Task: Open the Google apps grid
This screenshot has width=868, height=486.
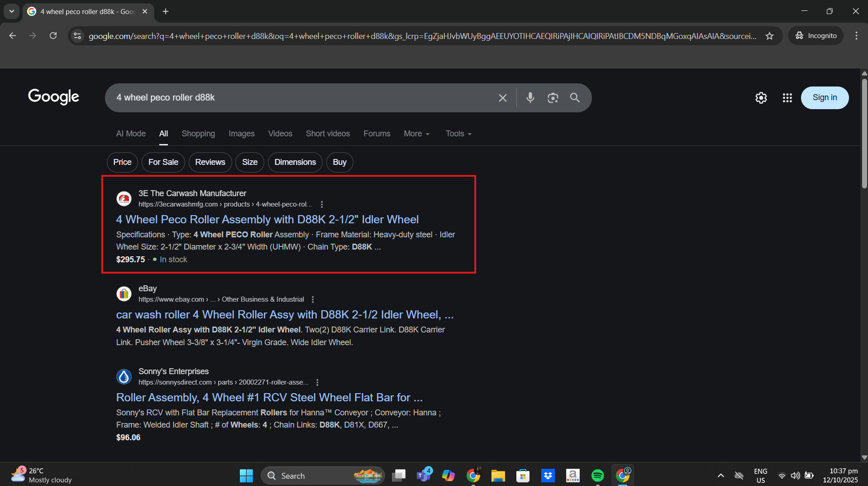Action: tap(787, 98)
